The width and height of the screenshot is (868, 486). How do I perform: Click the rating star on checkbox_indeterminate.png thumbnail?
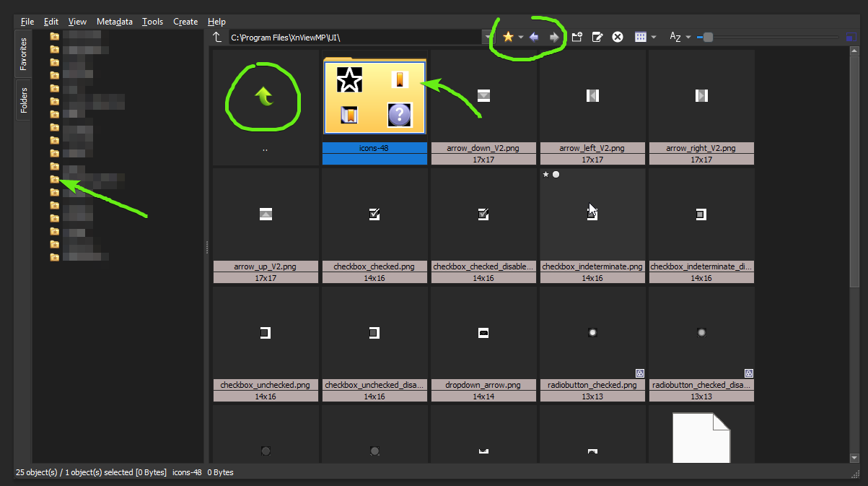coord(546,174)
